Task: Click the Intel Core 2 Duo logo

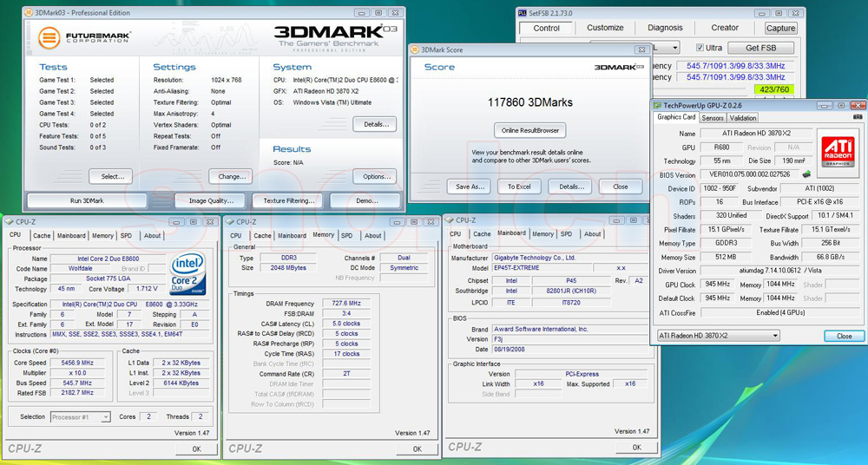Action: click(187, 273)
